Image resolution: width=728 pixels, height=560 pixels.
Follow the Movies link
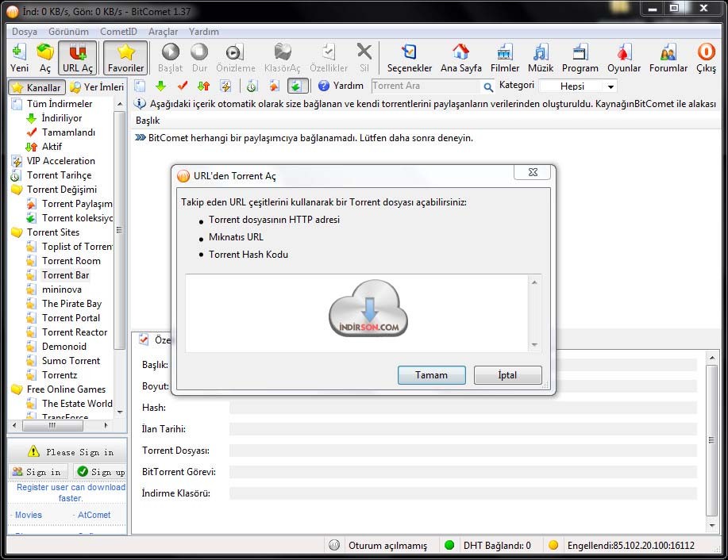pyautogui.click(x=29, y=515)
